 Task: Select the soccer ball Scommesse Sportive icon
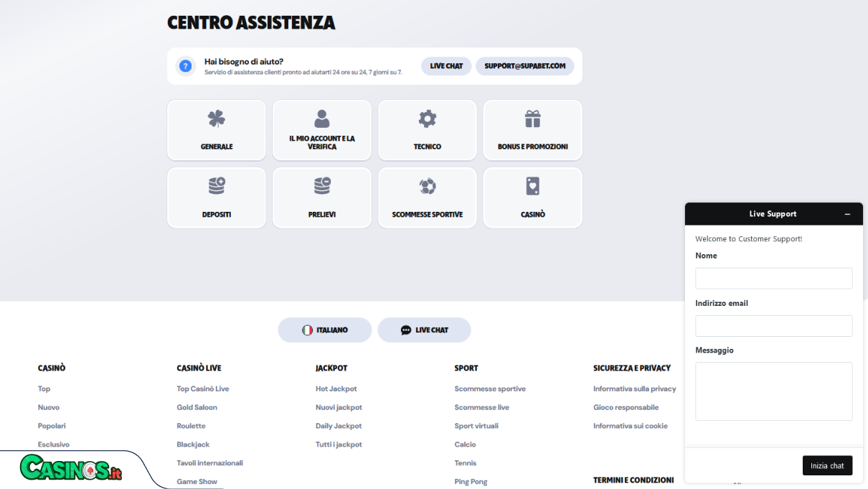[428, 187]
